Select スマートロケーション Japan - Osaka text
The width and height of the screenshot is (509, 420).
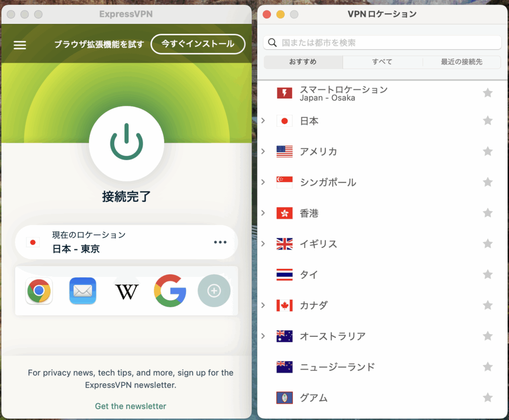343,93
